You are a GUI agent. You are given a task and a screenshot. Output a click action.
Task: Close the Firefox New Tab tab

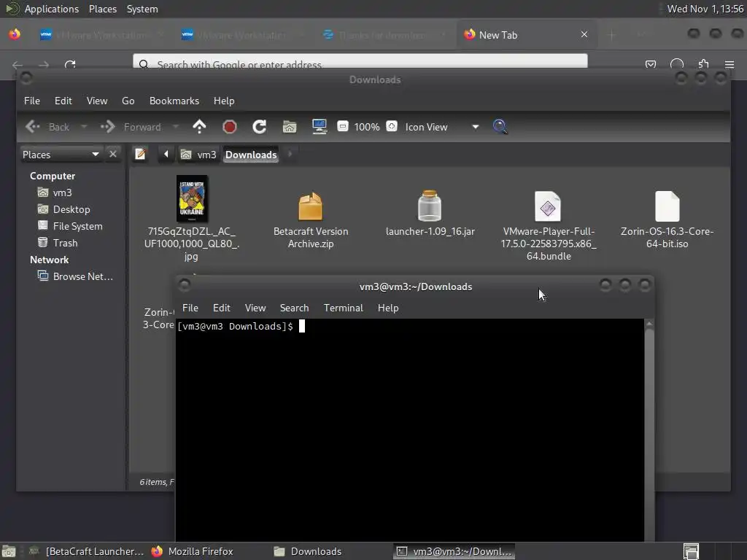[x=584, y=34]
